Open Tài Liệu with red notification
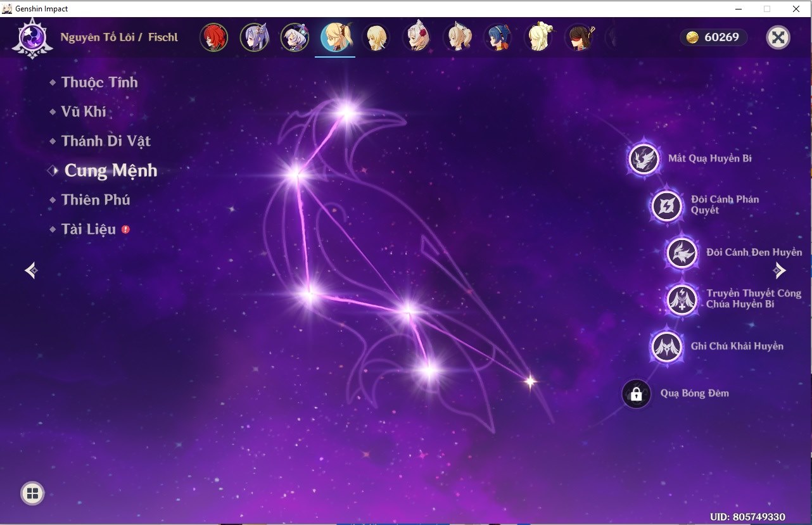 pos(89,229)
